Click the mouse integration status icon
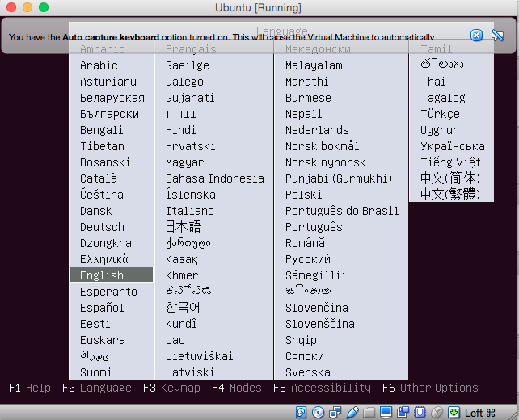The width and height of the screenshot is (519, 420). 437,413
